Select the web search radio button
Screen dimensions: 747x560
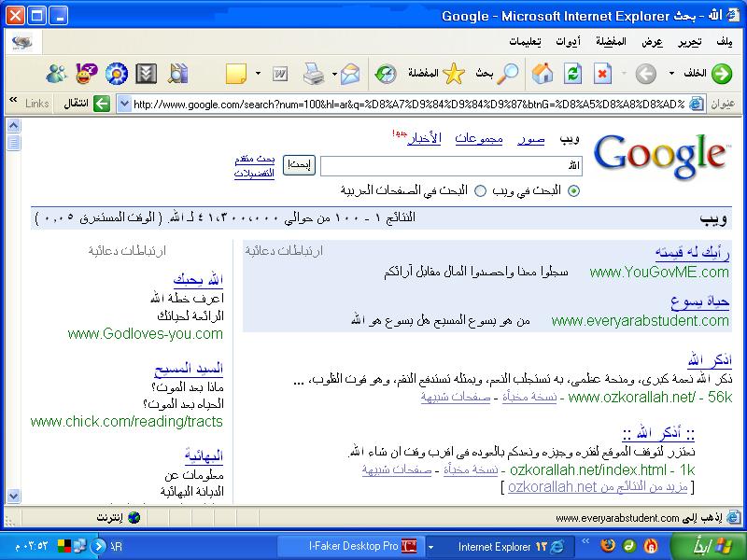(574, 191)
